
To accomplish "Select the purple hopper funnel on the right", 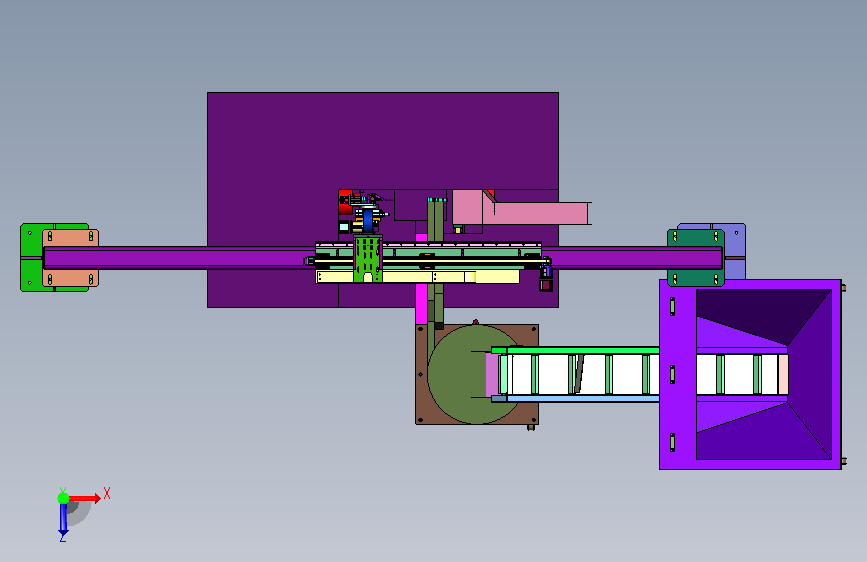I will click(750, 374).
